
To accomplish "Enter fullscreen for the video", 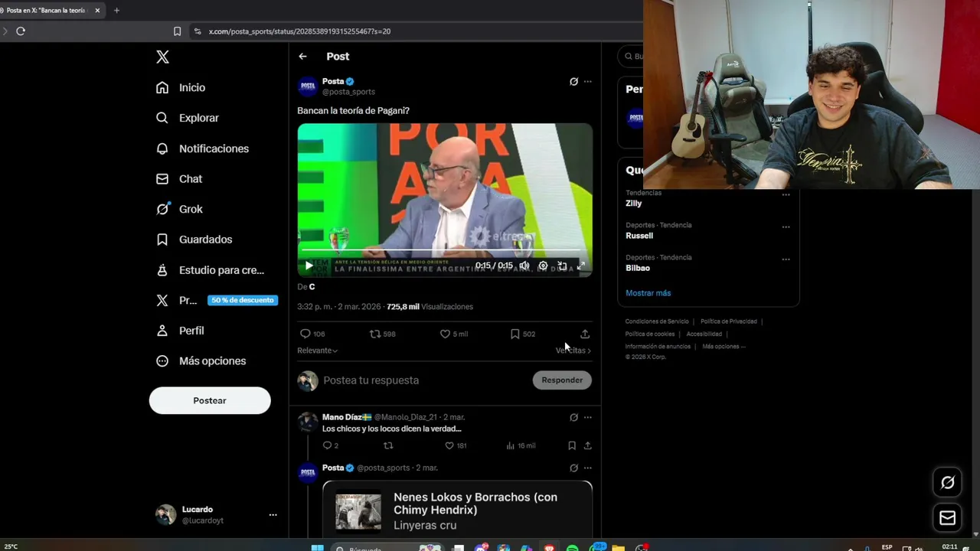I will click(x=581, y=266).
